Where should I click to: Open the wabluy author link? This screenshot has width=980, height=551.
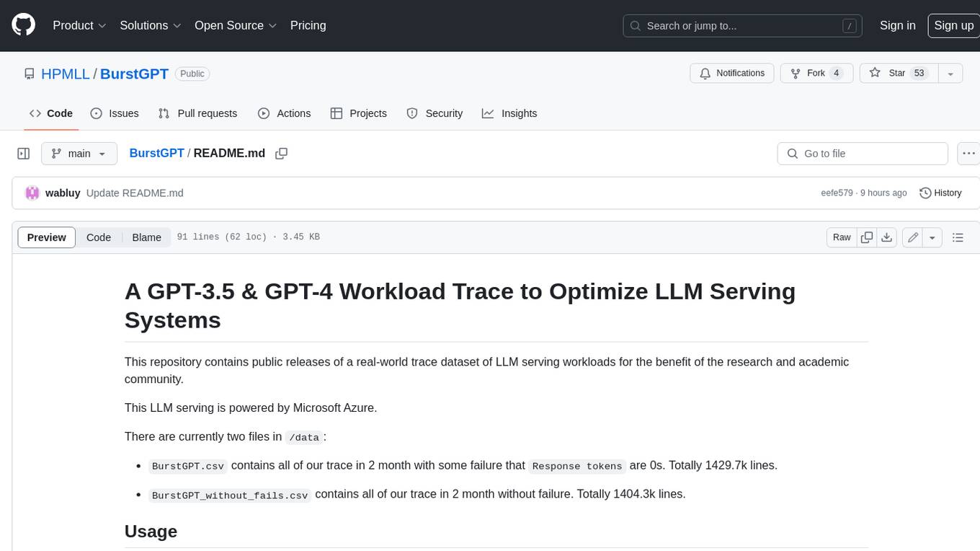pyautogui.click(x=63, y=193)
